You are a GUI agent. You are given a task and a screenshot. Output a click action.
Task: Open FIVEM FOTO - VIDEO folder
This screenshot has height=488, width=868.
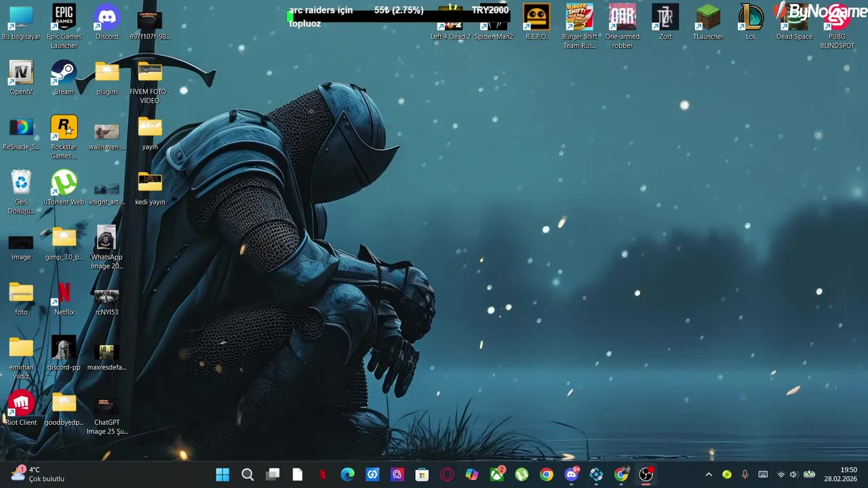click(150, 82)
